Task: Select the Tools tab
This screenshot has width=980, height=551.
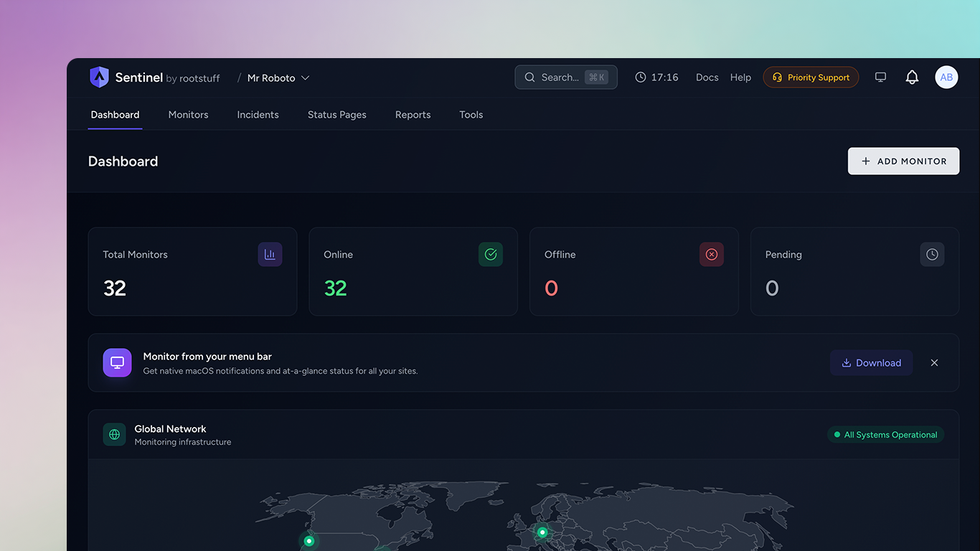Action: (x=471, y=115)
